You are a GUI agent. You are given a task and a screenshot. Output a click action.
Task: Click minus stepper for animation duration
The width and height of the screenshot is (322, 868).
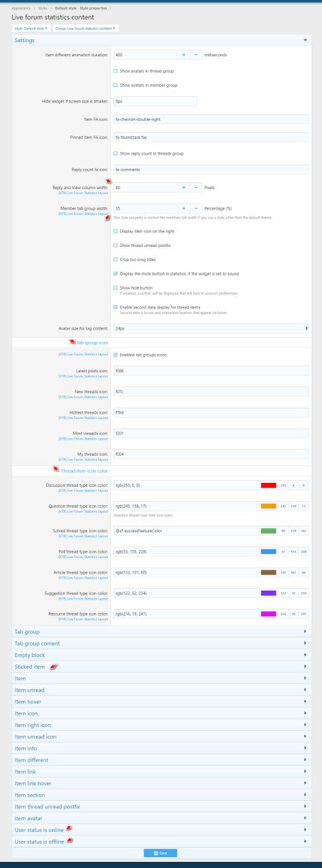coord(196,54)
